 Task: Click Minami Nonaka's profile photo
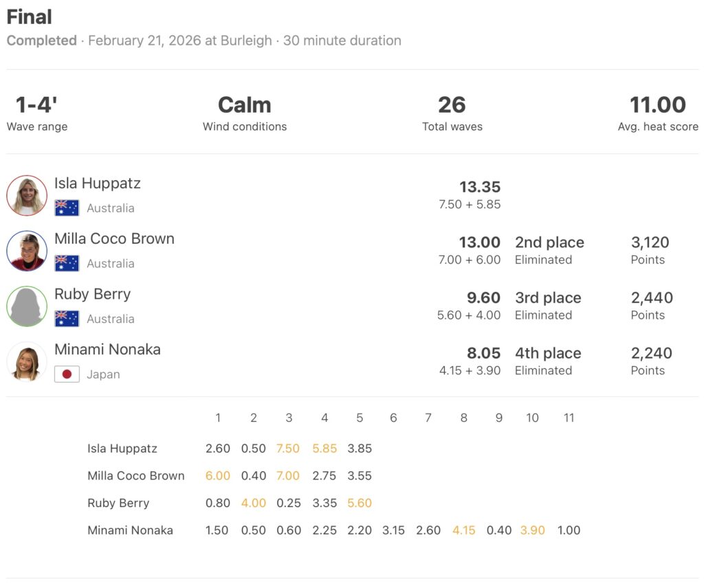pos(27,361)
